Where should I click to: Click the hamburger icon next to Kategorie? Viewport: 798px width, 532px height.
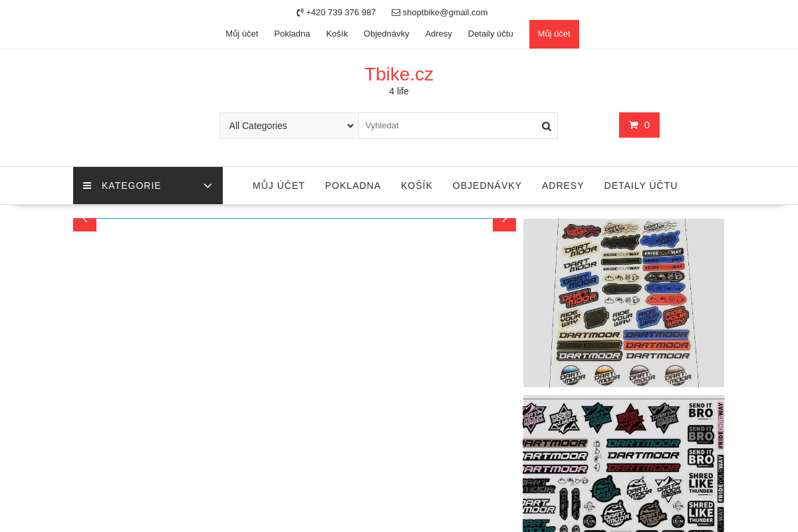click(x=87, y=186)
